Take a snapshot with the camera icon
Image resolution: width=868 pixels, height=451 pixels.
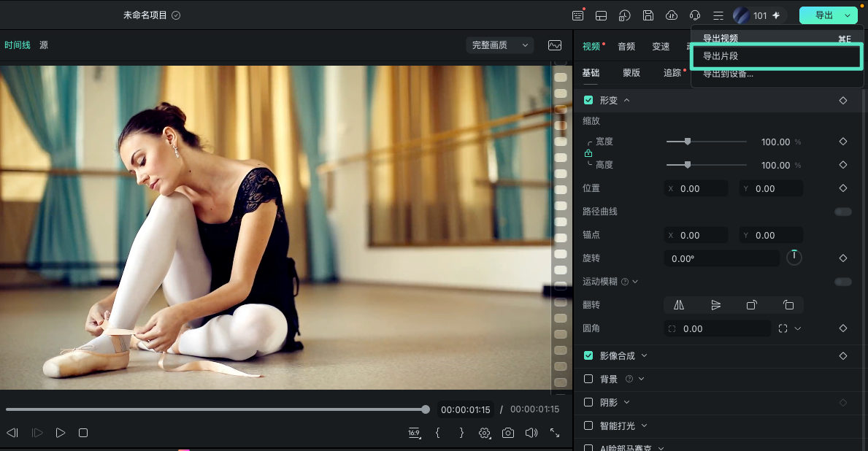[x=508, y=433]
